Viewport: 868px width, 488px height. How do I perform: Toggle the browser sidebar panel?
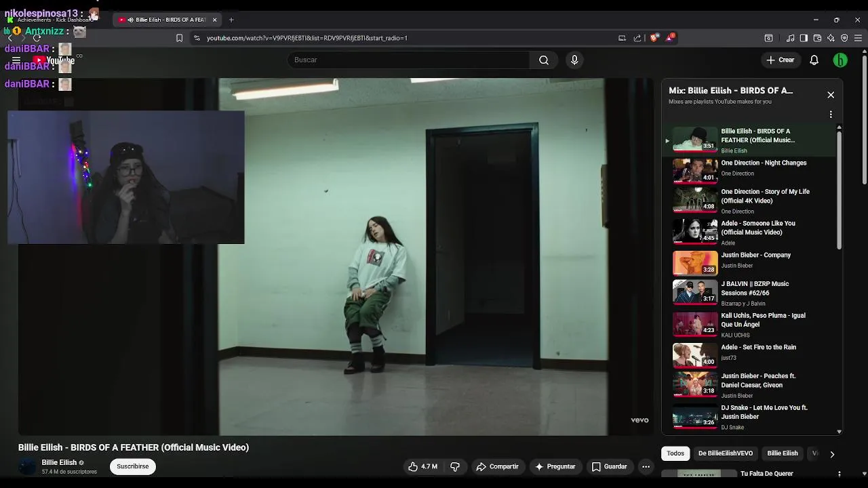(804, 38)
